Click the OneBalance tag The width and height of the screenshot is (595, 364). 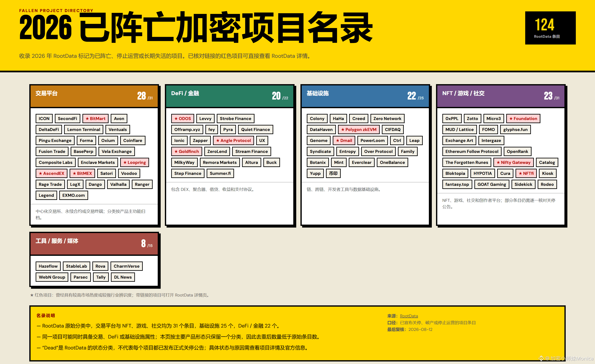392,162
